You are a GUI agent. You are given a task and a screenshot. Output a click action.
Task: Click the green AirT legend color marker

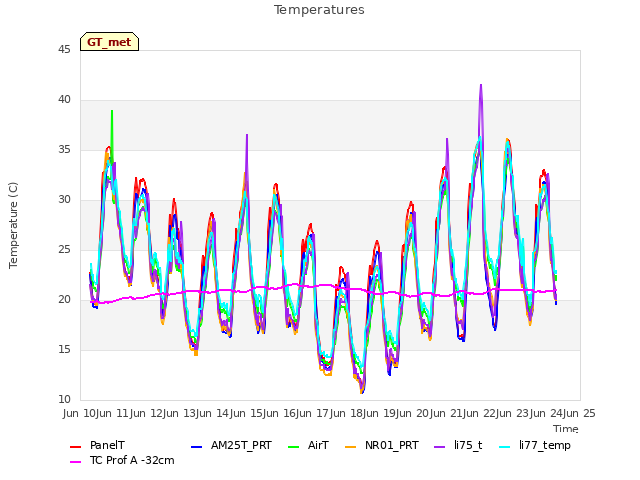point(293,447)
